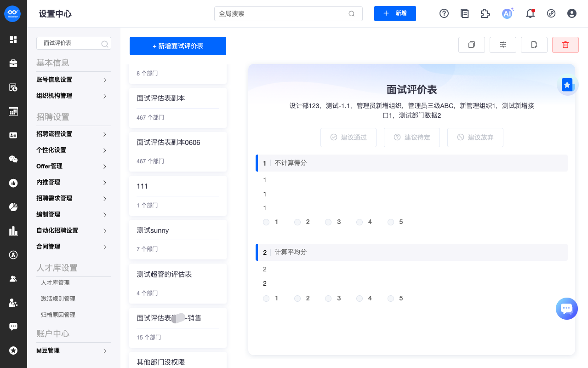This screenshot has height=368, width=588.
Task: Select rating 3 in 不计算得分 section
Action: [328, 222]
